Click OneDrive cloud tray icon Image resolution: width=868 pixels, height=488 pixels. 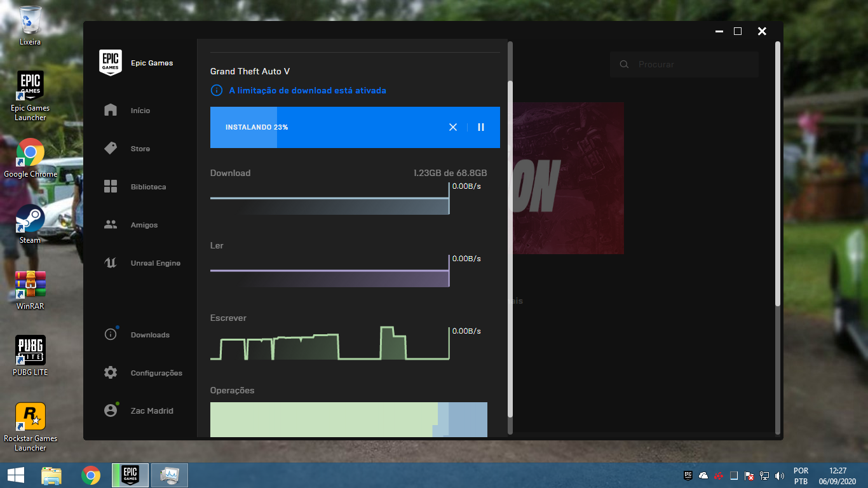(703, 475)
